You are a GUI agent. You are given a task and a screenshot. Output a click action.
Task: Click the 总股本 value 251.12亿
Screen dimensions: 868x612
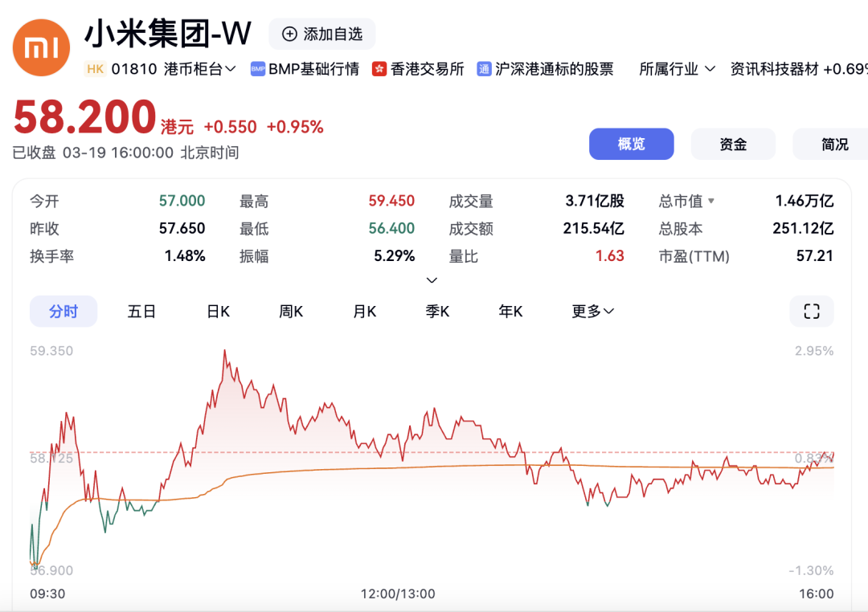[x=803, y=229]
